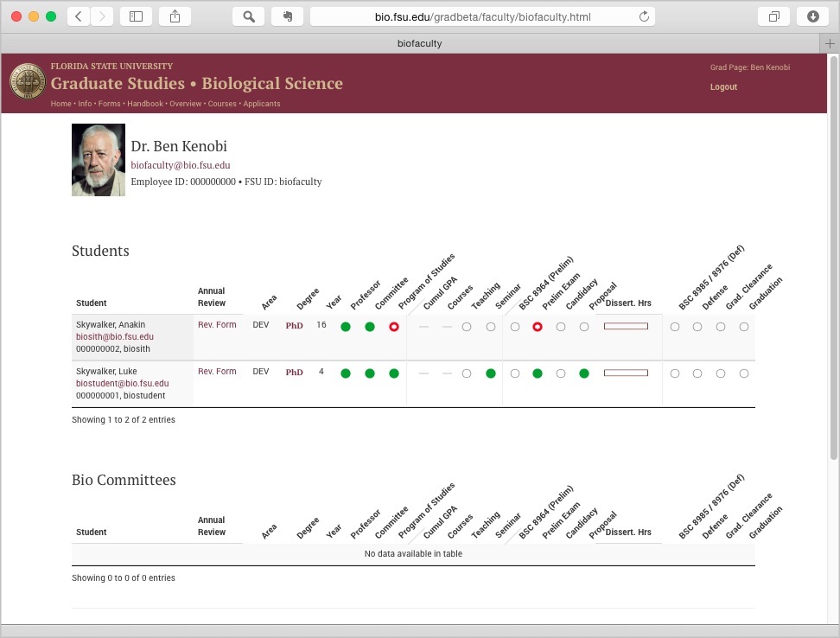
Task: Click Luke's Dissert. Hrs progress bar
Action: point(626,371)
